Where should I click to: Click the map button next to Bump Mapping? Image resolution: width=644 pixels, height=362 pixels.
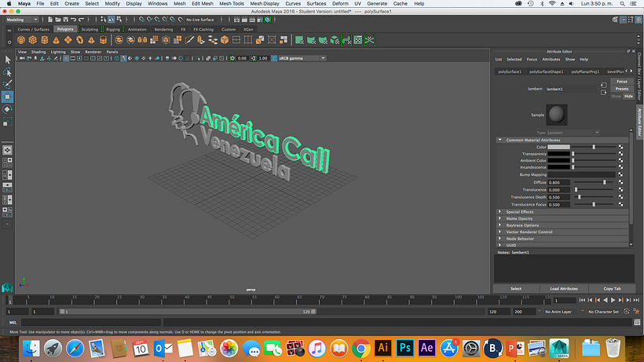click(620, 174)
